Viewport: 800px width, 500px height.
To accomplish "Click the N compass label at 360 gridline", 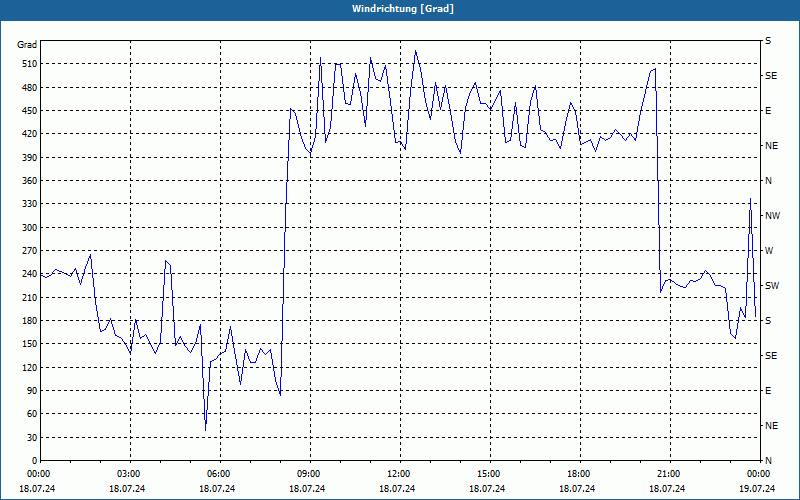I will [x=768, y=181].
